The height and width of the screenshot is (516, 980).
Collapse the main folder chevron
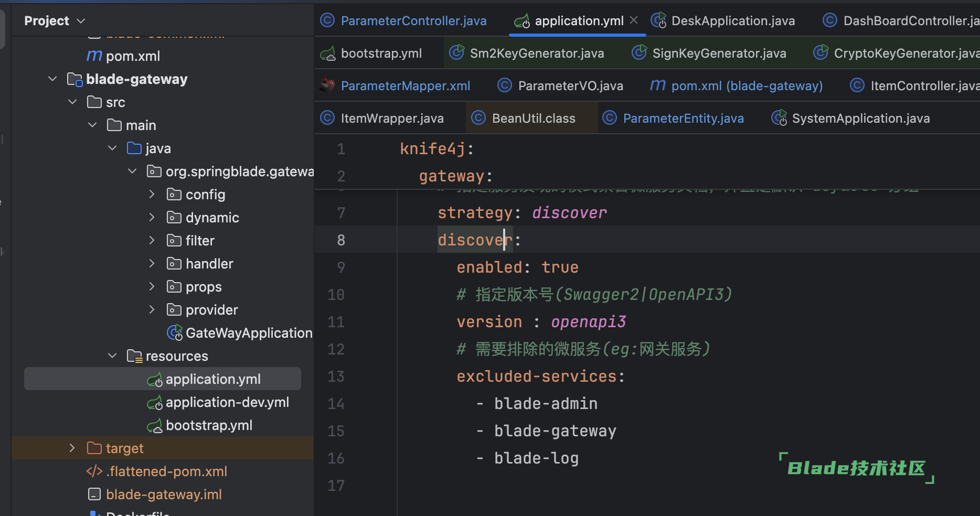[x=92, y=125]
